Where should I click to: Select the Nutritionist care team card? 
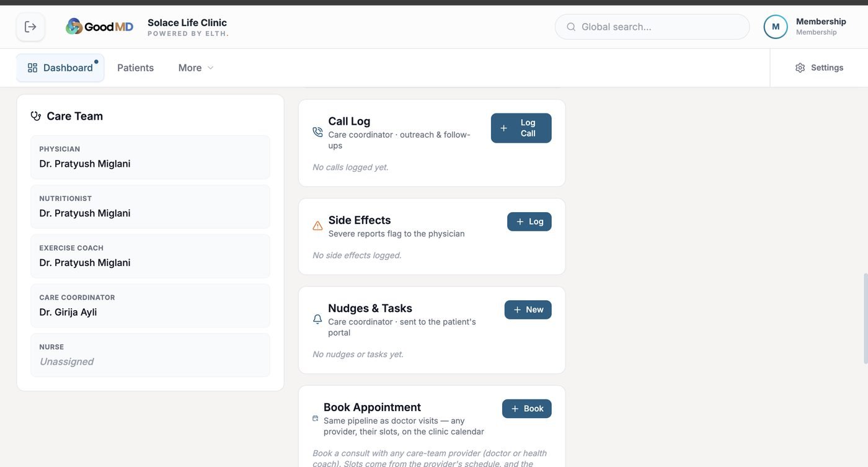150,207
